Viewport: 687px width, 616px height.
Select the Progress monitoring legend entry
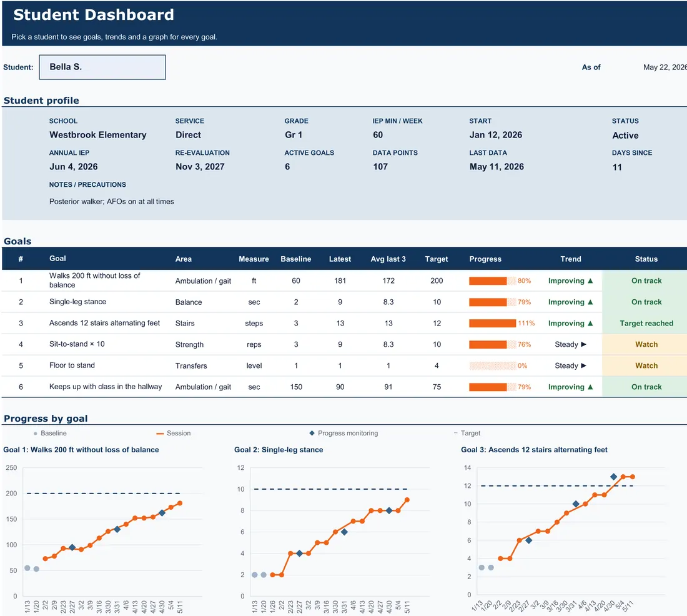coord(343,433)
